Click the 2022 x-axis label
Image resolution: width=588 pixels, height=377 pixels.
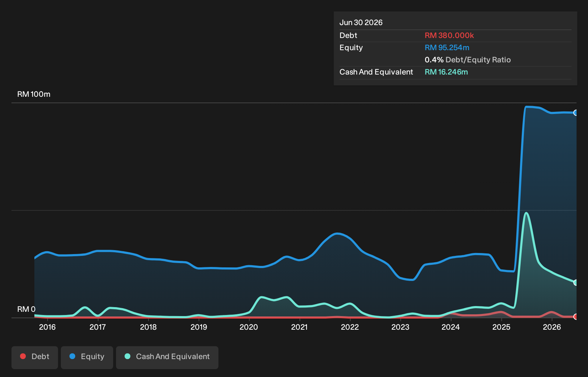click(x=350, y=327)
